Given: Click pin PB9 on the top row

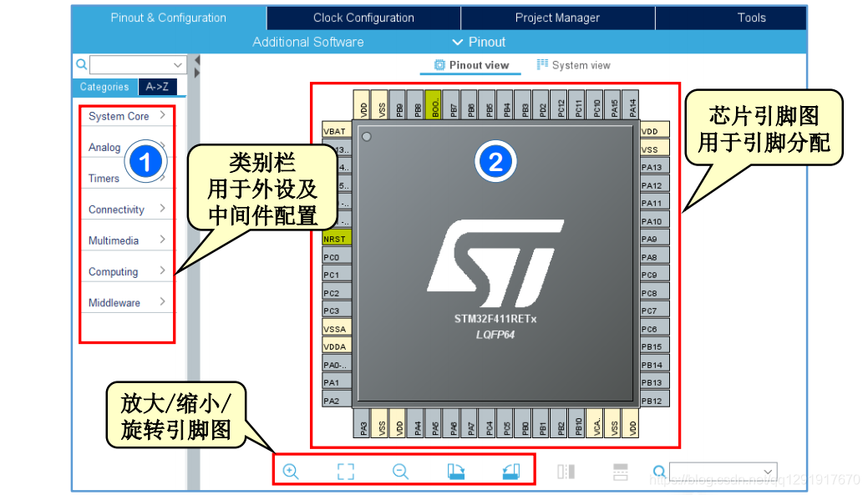Looking at the screenshot, I should (399, 104).
